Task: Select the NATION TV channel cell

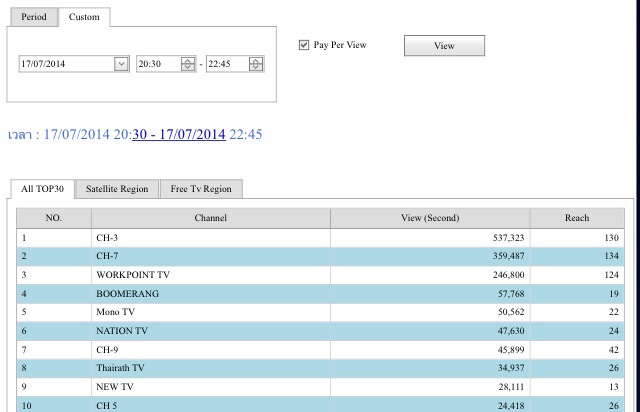Action: click(x=211, y=331)
